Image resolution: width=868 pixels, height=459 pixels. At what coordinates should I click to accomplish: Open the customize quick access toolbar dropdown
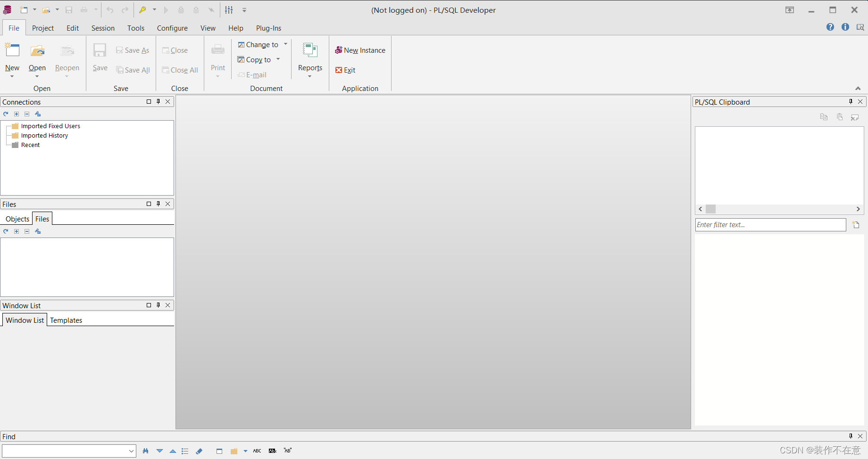pyautogui.click(x=244, y=10)
